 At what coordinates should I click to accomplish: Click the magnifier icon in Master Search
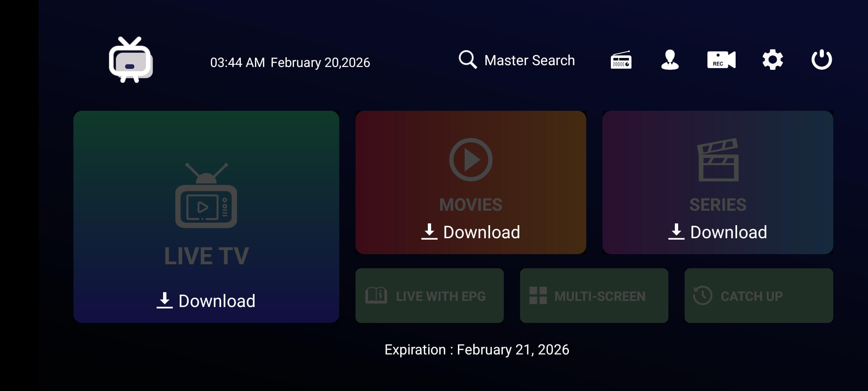[467, 60]
